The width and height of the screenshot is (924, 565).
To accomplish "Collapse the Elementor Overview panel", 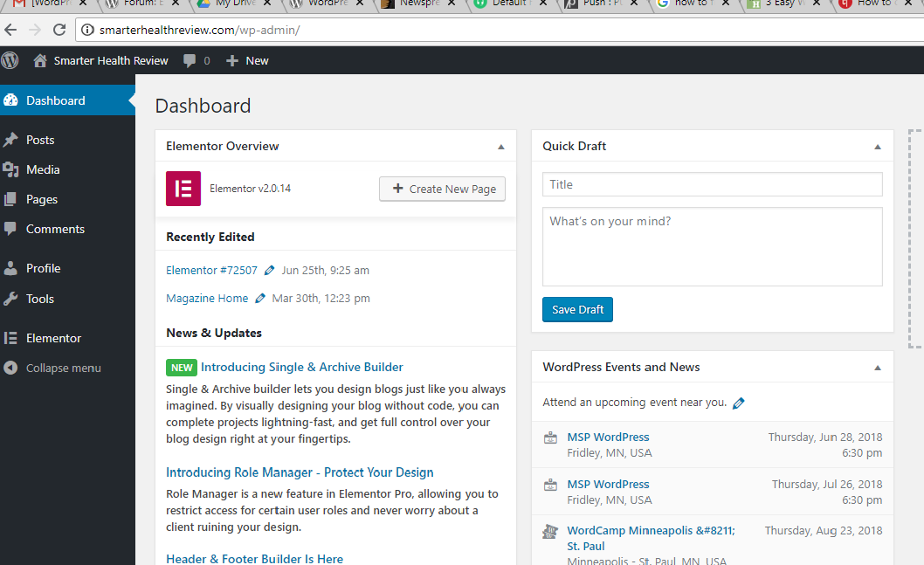I will pyautogui.click(x=501, y=147).
